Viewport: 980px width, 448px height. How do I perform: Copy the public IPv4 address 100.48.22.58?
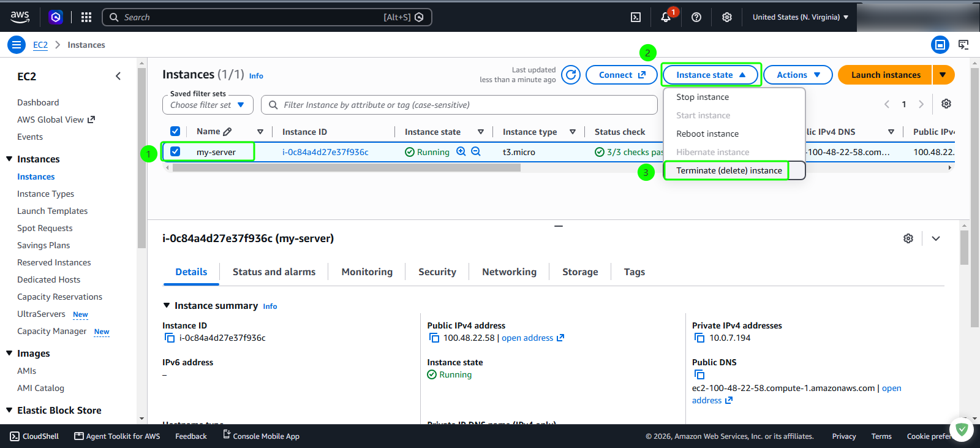click(434, 338)
